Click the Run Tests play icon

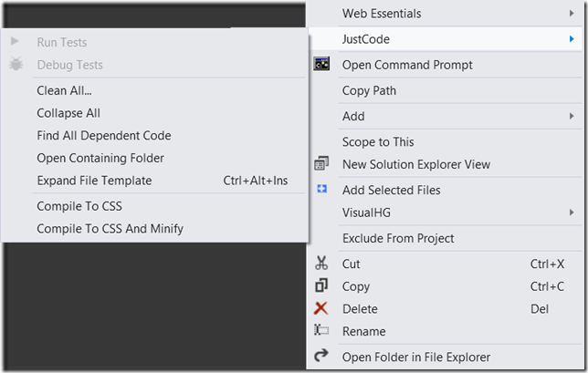[15, 42]
